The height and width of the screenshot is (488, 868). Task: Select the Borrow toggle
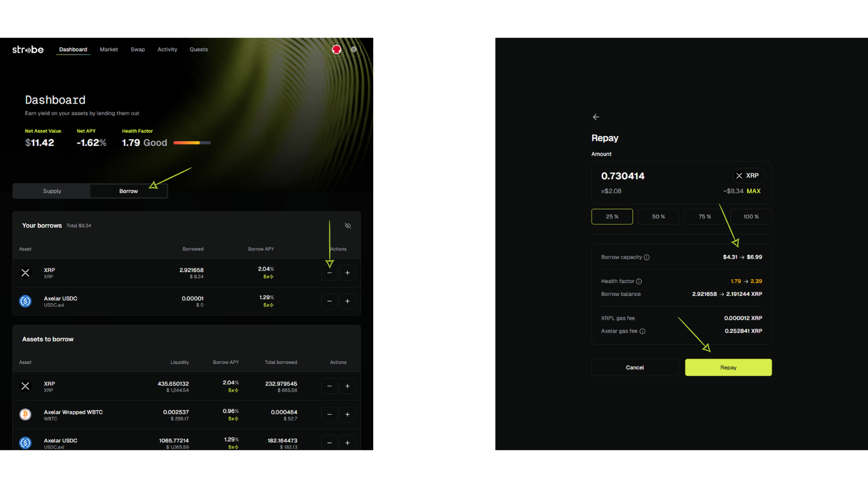129,191
